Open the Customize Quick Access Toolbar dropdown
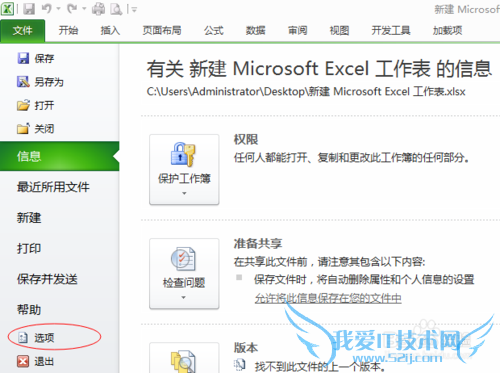This screenshot has width=500, height=373. [134, 10]
